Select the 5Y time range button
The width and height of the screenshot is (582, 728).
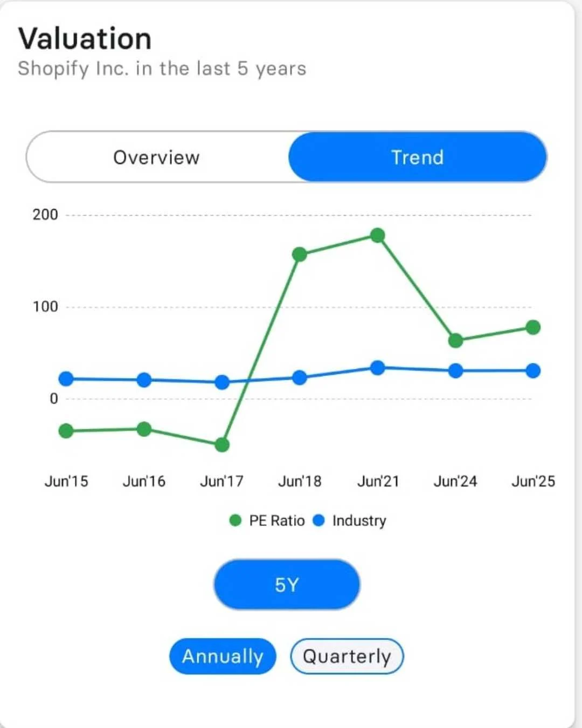tap(287, 585)
